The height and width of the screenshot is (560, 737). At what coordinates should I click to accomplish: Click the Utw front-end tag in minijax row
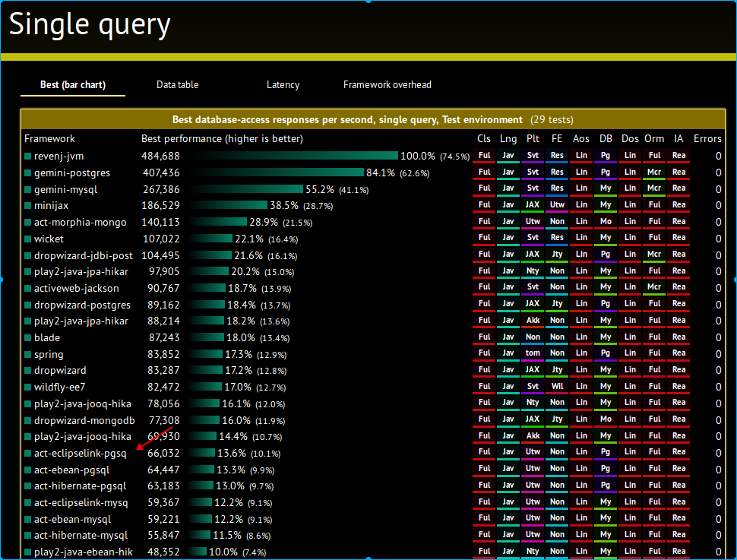tap(557, 205)
